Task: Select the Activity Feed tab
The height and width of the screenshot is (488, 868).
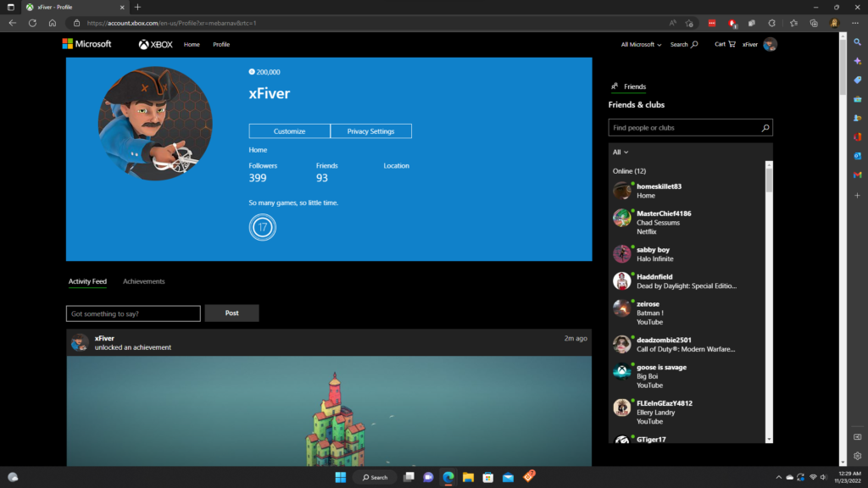Action: pos(87,281)
